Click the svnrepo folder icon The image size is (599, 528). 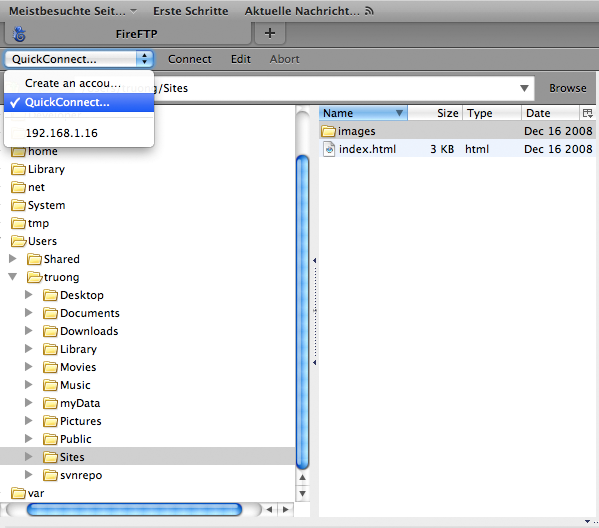pyautogui.click(x=50, y=475)
